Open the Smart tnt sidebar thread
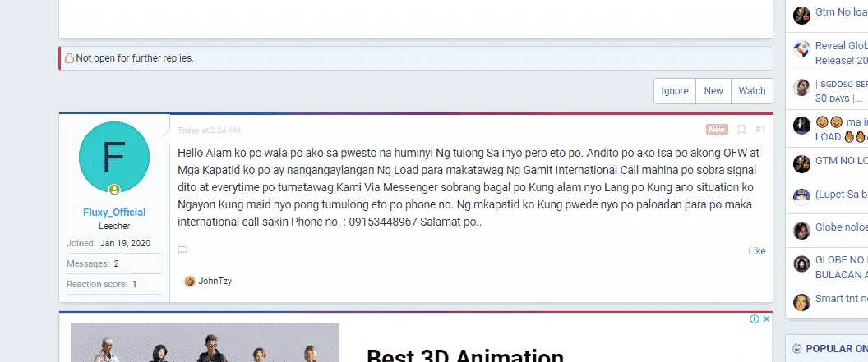 (842, 299)
